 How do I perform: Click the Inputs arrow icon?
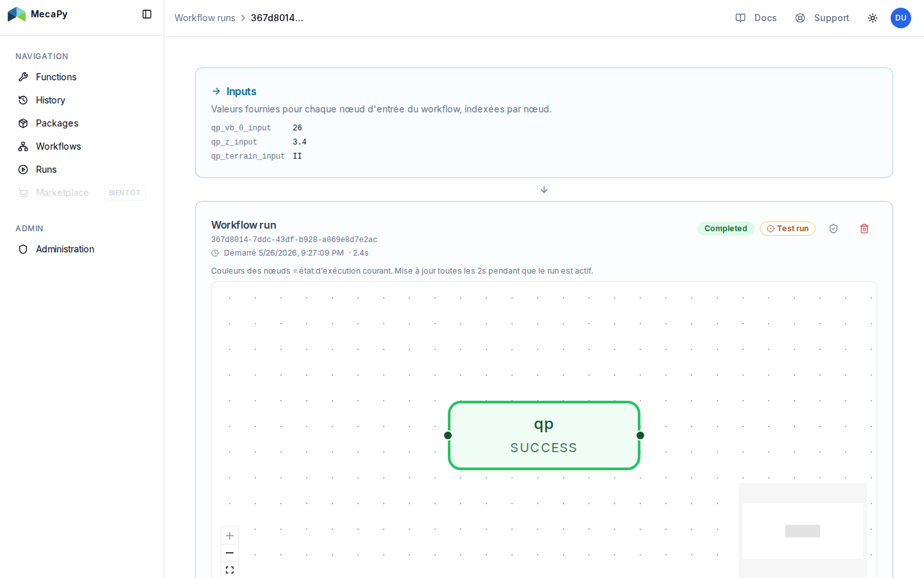click(216, 91)
